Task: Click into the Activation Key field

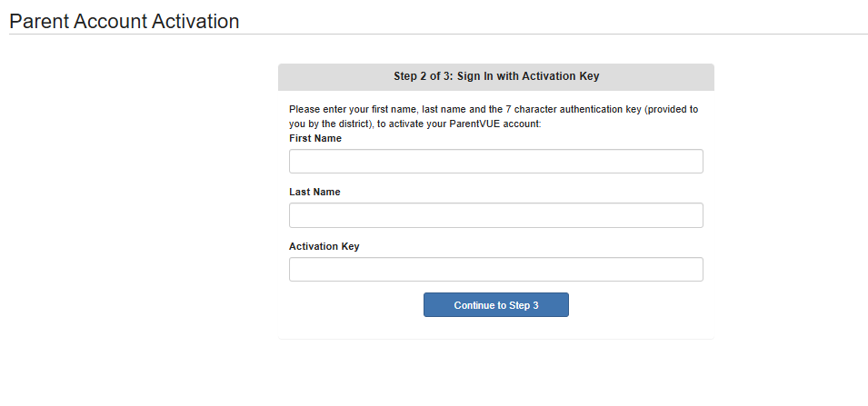Action: (495, 270)
